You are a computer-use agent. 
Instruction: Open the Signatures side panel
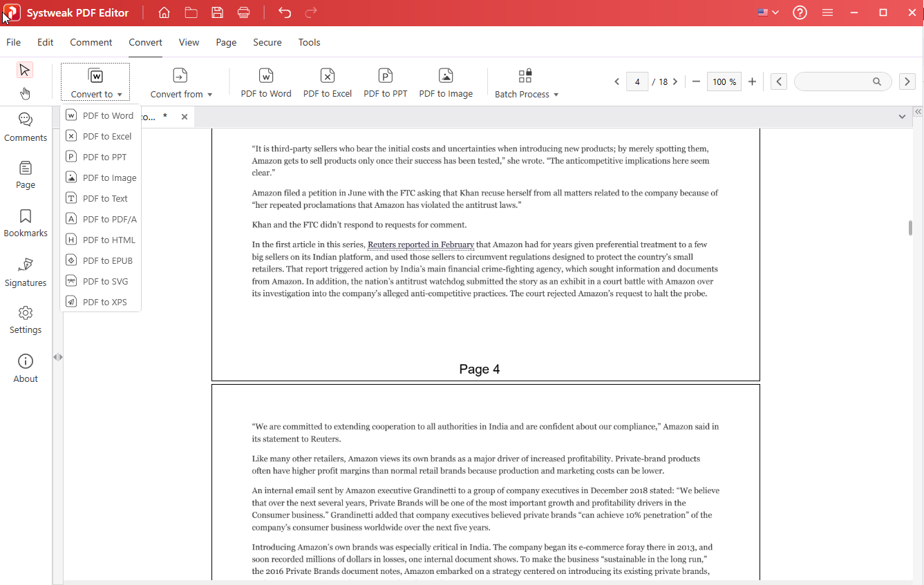click(26, 272)
